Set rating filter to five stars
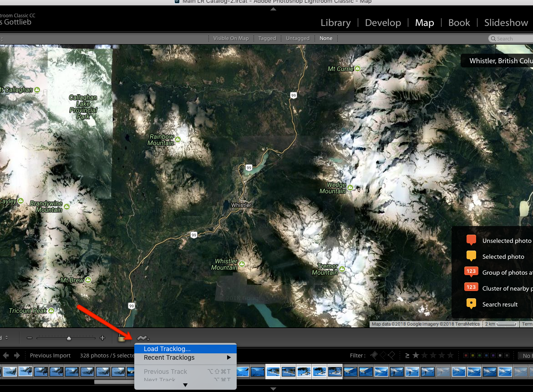 451,355
